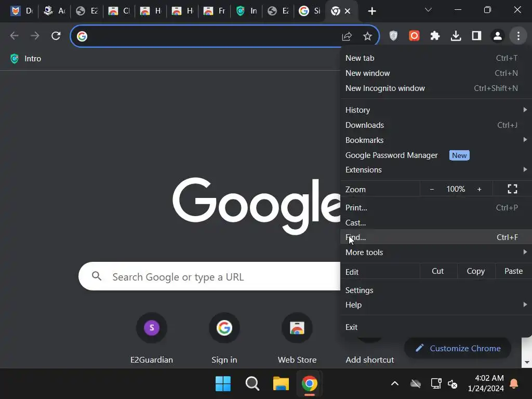Choose Cast from the menu

click(436, 222)
